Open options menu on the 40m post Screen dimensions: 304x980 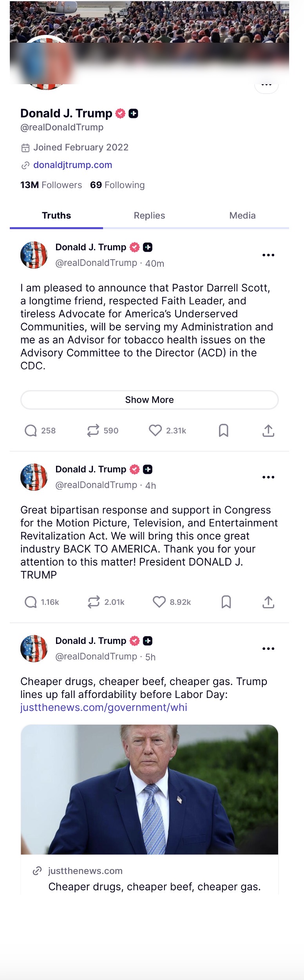(x=268, y=255)
